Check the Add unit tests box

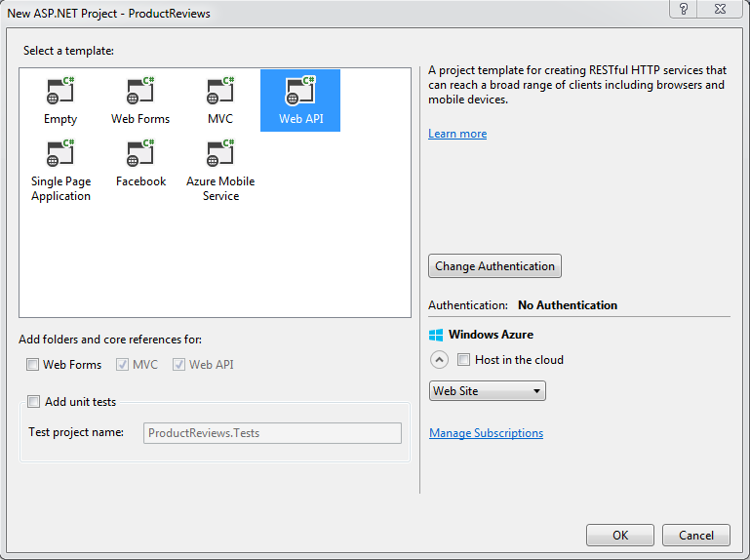pos(33,402)
